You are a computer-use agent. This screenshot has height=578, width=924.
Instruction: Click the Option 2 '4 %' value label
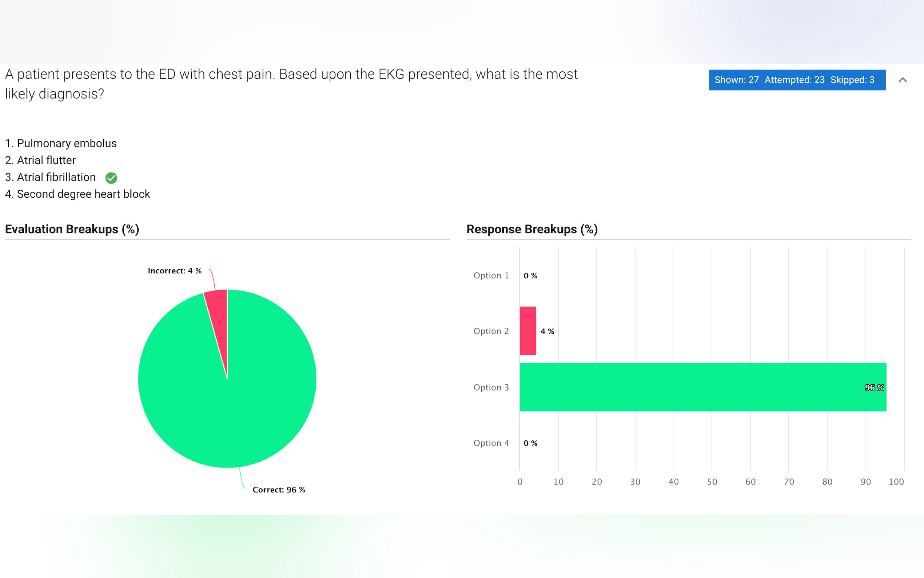(547, 332)
